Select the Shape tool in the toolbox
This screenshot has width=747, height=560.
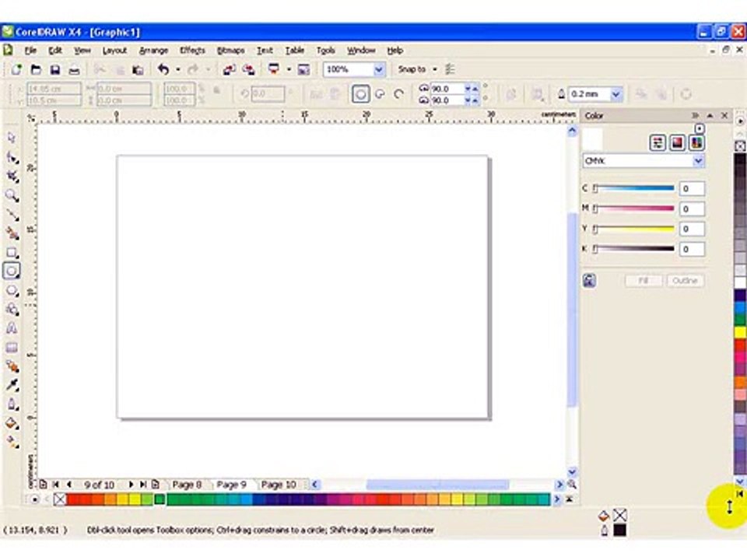coord(12,158)
